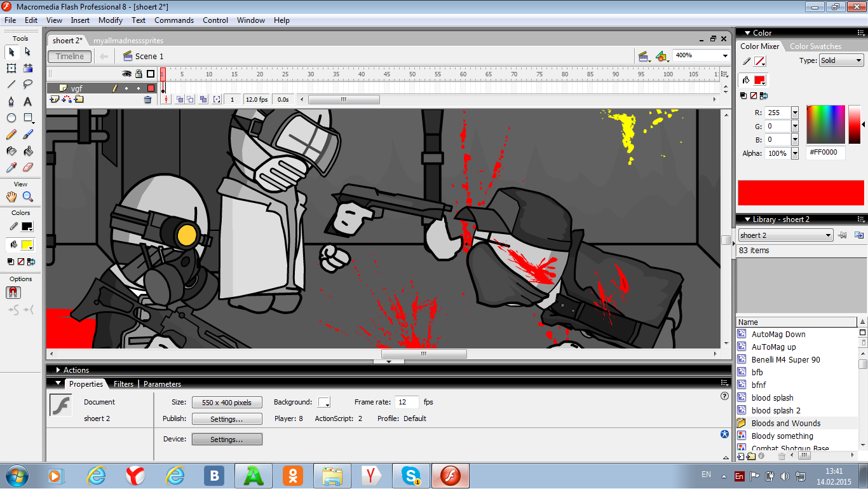Pick the Paint Bucket tool
The height and width of the screenshot is (491, 868).
(x=28, y=151)
